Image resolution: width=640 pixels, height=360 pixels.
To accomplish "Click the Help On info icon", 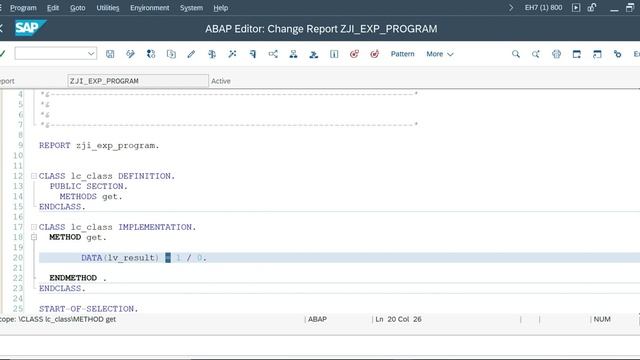I will (x=334, y=54).
